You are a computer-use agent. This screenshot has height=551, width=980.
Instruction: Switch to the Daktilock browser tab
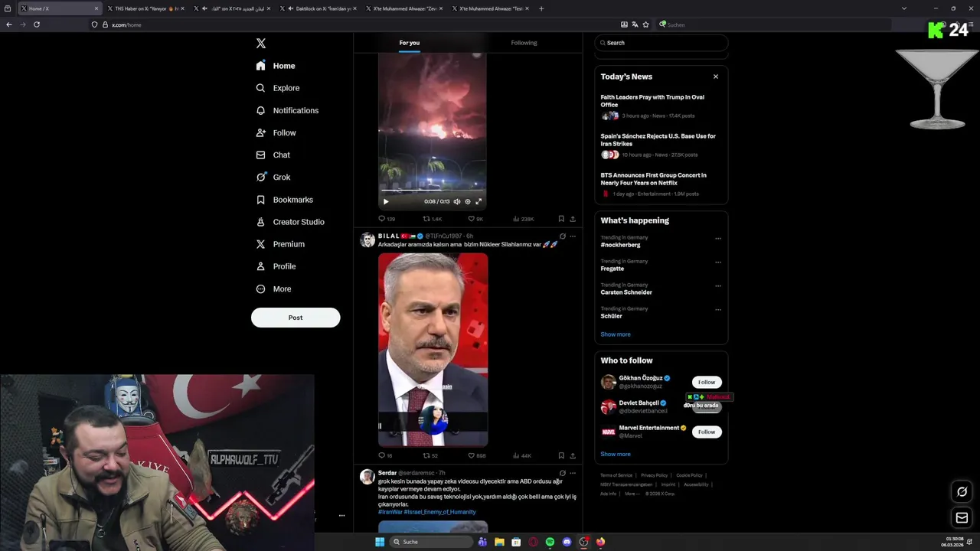click(318, 8)
